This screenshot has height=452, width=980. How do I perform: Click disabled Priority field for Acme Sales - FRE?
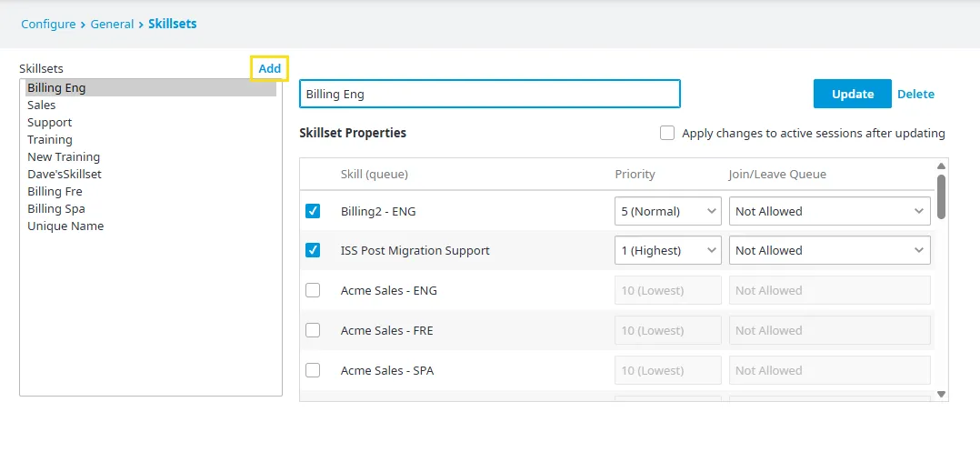[668, 330]
